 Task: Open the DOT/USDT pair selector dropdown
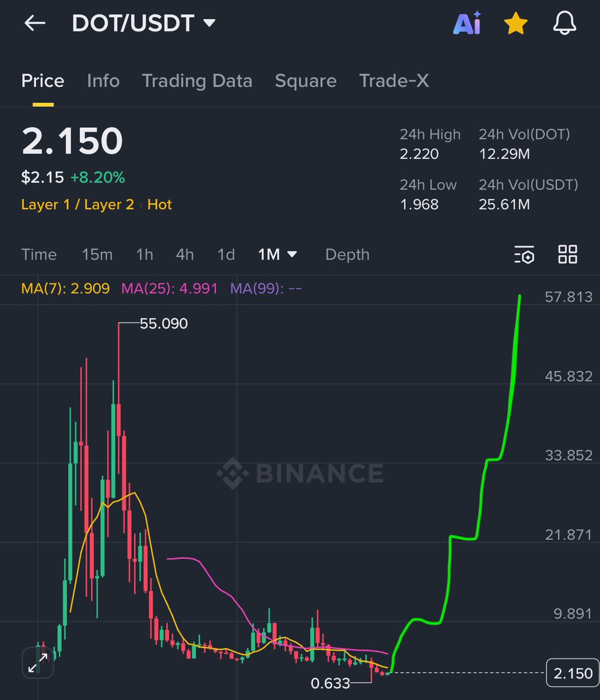[x=143, y=23]
